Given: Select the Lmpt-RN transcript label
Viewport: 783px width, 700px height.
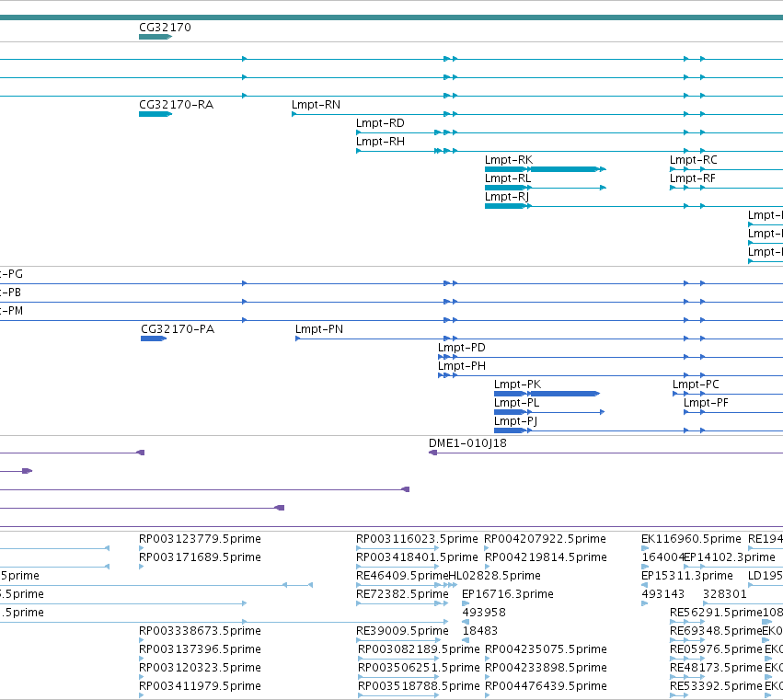Looking at the screenshot, I should pyautogui.click(x=317, y=105).
